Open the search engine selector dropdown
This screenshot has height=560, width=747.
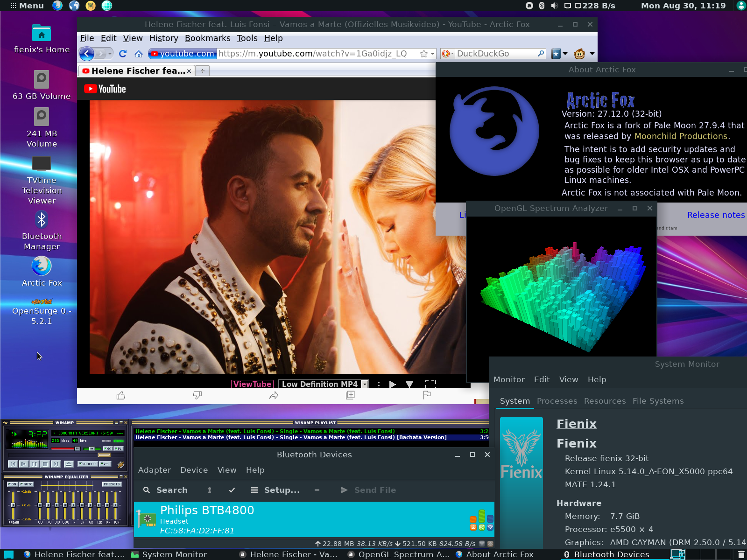point(447,54)
